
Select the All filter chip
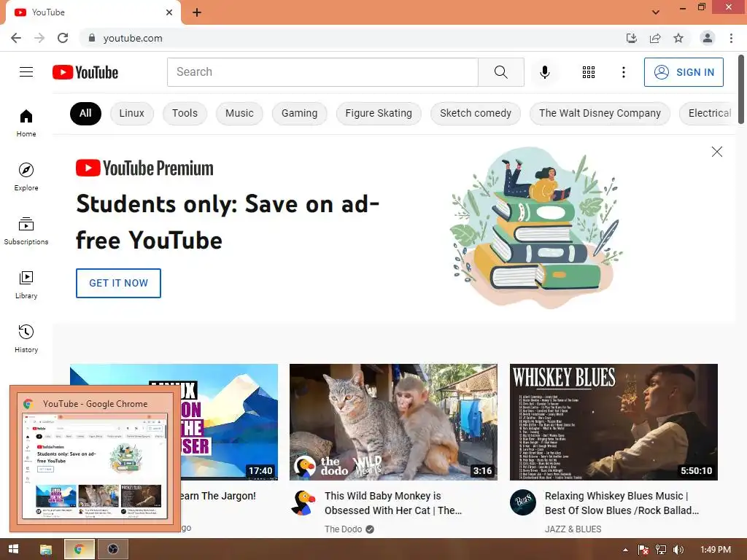(x=85, y=113)
